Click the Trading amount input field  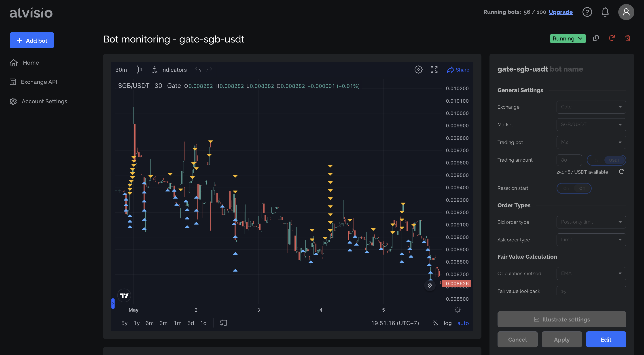(x=569, y=160)
